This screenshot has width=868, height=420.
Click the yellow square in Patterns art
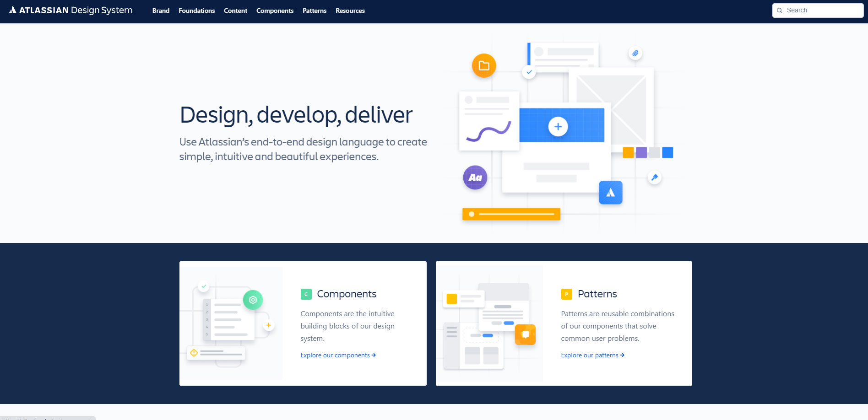tap(451, 299)
